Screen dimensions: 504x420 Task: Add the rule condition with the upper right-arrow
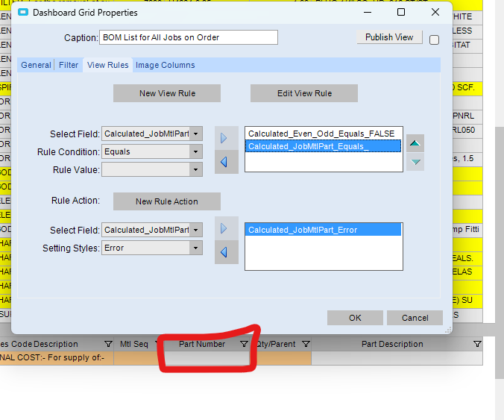227,138
